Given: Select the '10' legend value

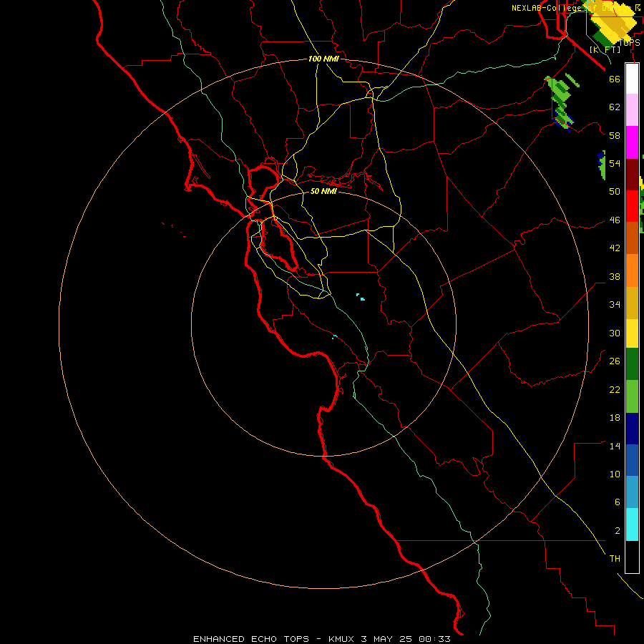Looking at the screenshot, I should (615, 474).
